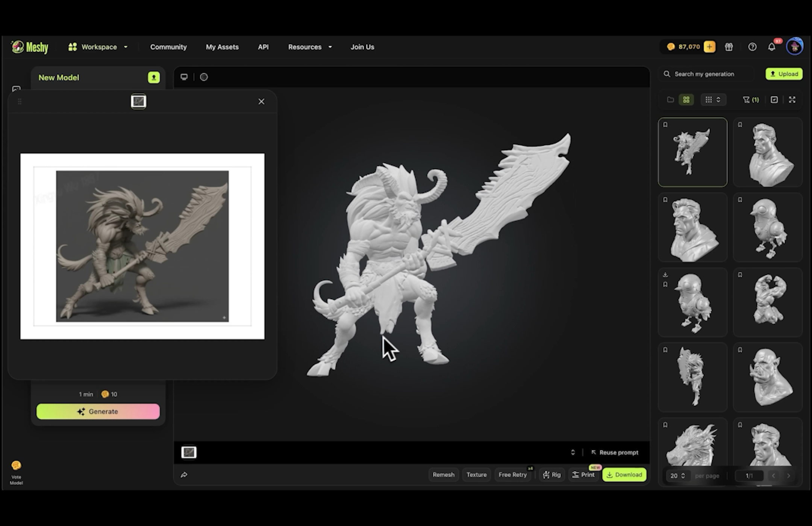Viewport: 812px width, 526px height.
Task: Click the green Download button
Action: click(x=624, y=475)
